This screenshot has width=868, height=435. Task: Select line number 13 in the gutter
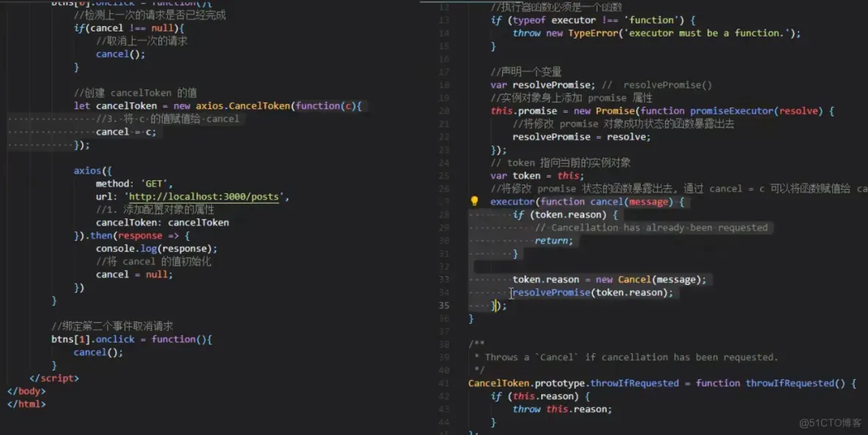444,21
